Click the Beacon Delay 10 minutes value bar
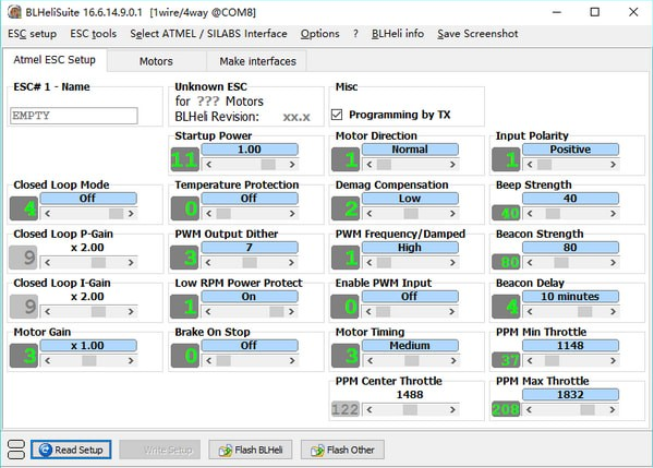This screenshot has height=468, width=653. click(571, 296)
